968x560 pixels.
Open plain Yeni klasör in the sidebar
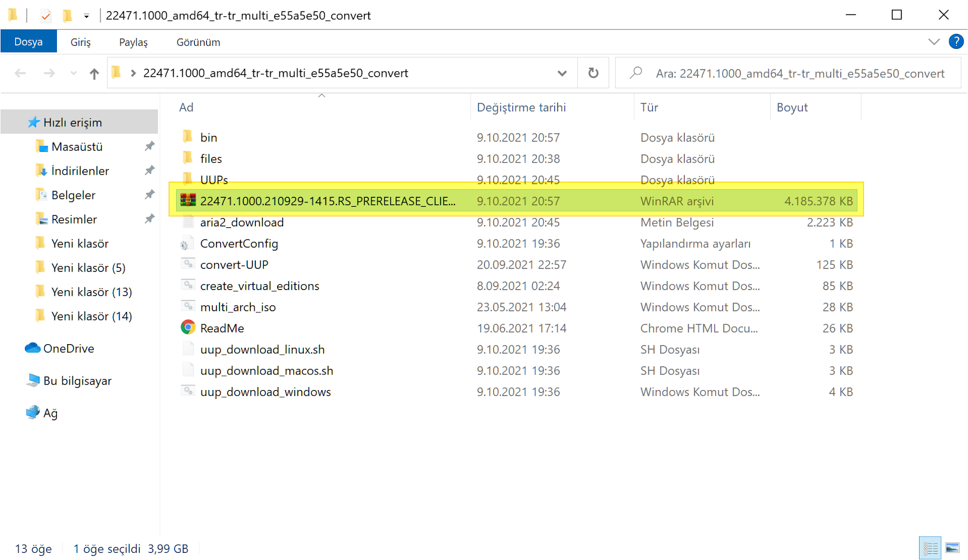coord(80,243)
